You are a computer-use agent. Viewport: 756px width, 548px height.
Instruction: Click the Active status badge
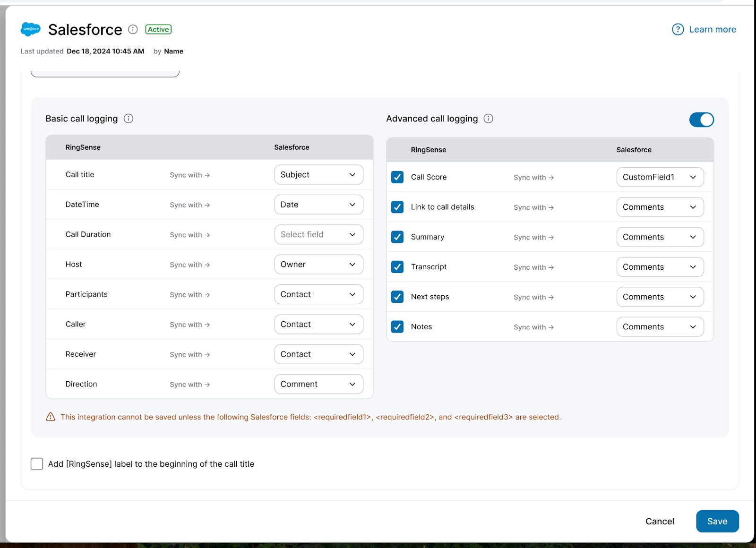158,29
